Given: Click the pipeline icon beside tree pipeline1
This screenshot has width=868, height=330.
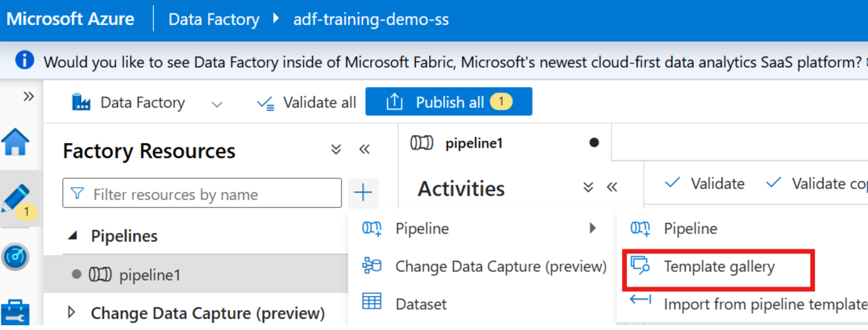Looking at the screenshot, I should [x=100, y=274].
